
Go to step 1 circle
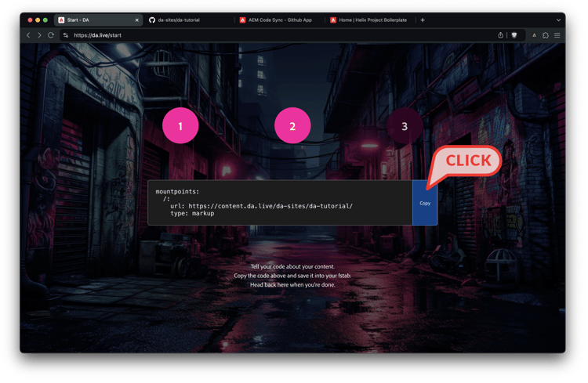(x=180, y=126)
